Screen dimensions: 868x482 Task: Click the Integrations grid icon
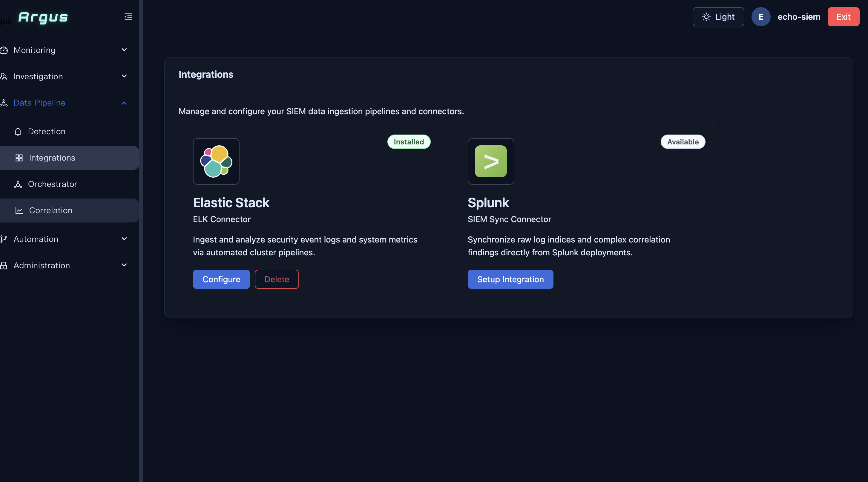click(19, 158)
